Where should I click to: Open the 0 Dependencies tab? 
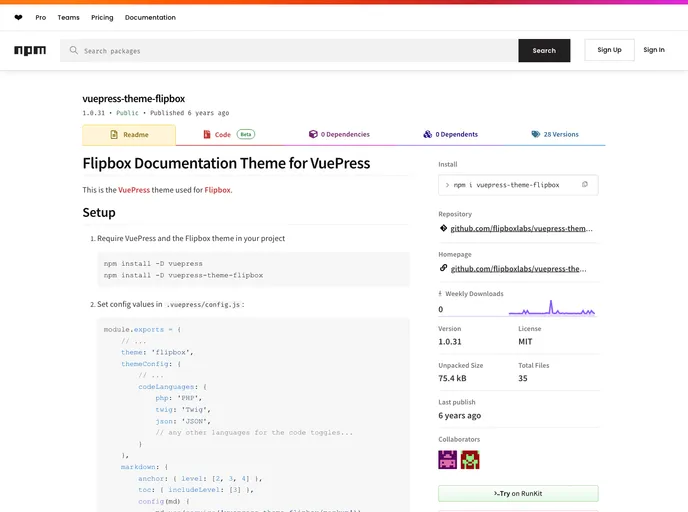[x=339, y=134]
